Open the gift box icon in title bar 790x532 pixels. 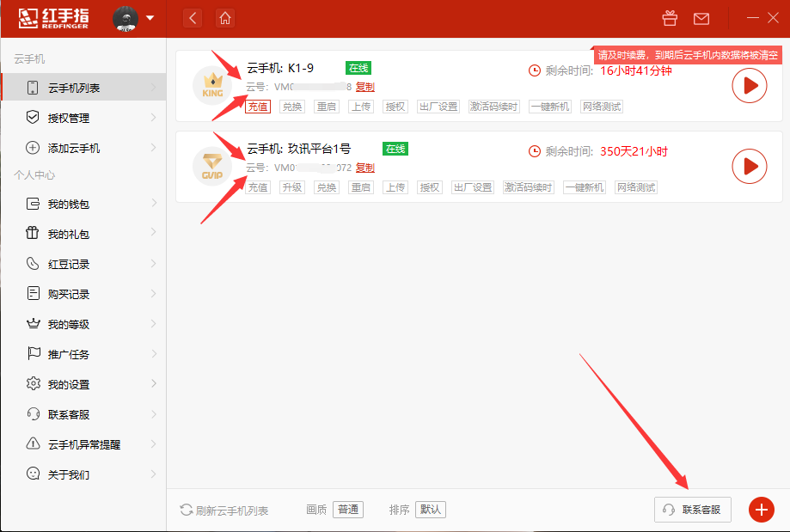click(x=670, y=18)
